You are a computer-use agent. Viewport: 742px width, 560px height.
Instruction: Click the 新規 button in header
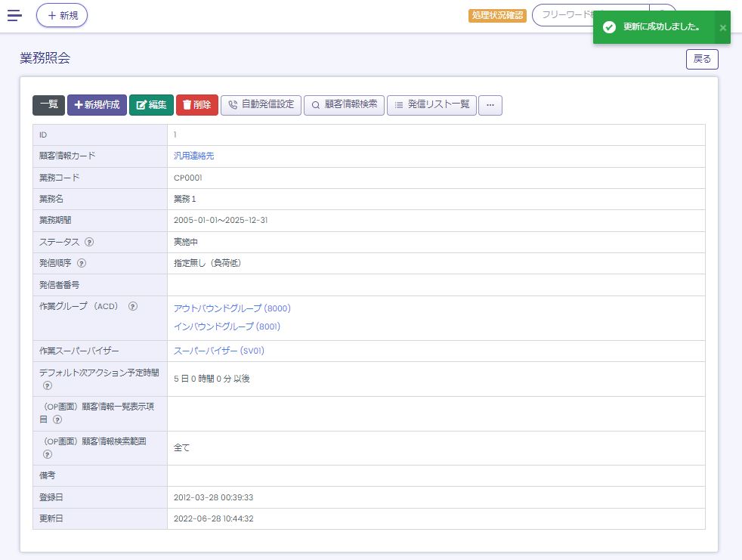coord(62,15)
